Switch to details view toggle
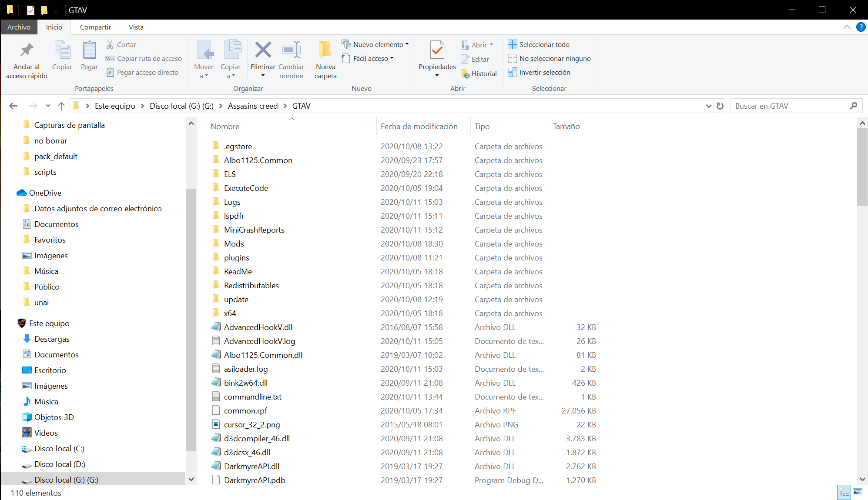Viewport: 868px width, 500px height. coord(844,492)
